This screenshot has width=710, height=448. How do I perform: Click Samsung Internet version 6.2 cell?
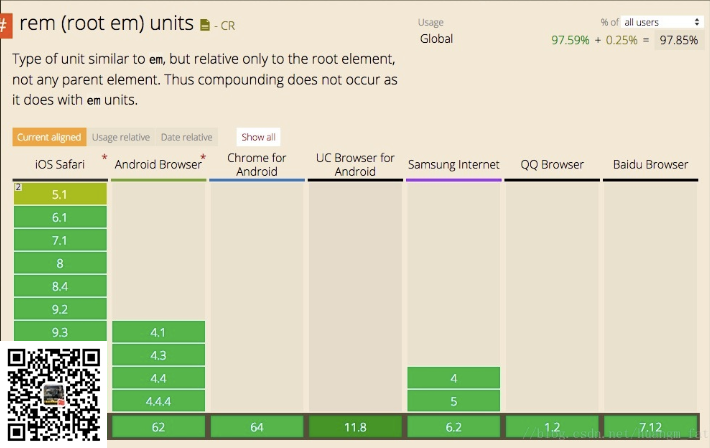pyautogui.click(x=453, y=427)
